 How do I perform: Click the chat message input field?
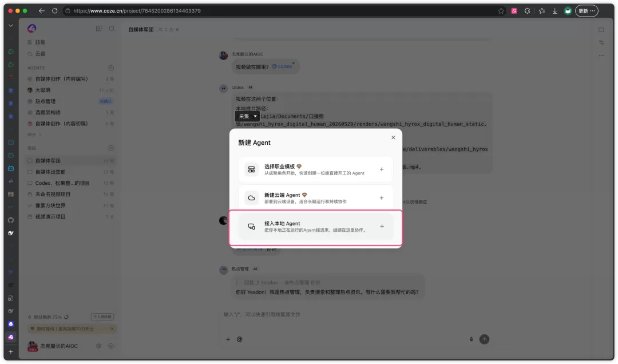(355, 315)
